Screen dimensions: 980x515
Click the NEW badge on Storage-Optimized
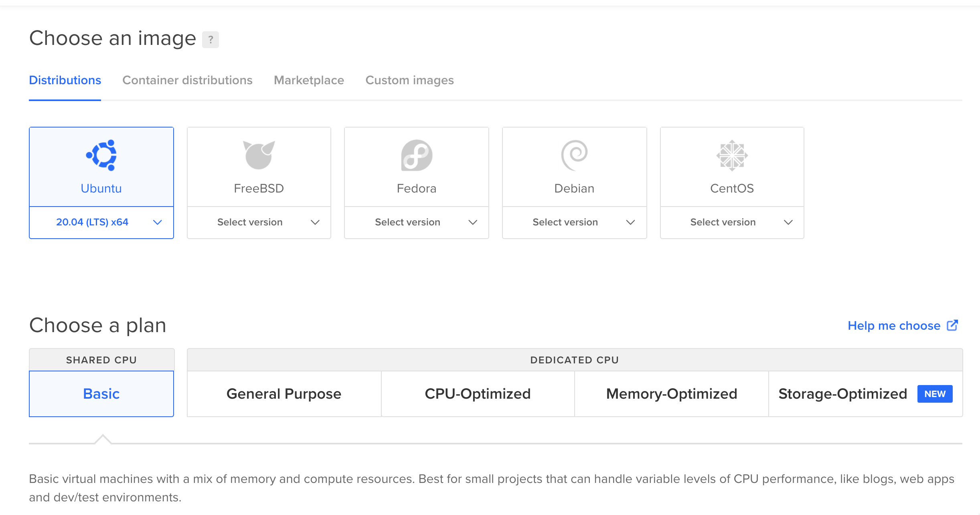(x=935, y=394)
